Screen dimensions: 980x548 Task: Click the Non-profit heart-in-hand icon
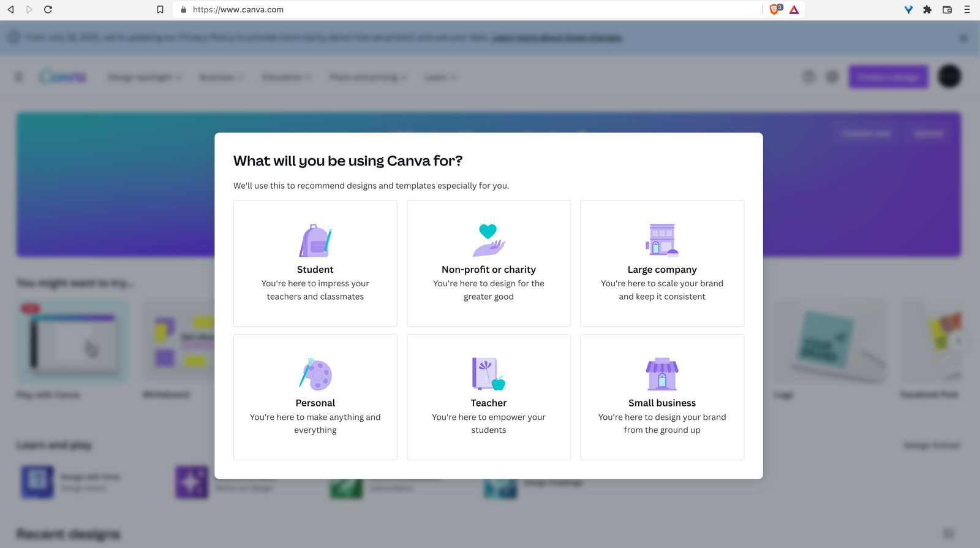[x=489, y=240]
